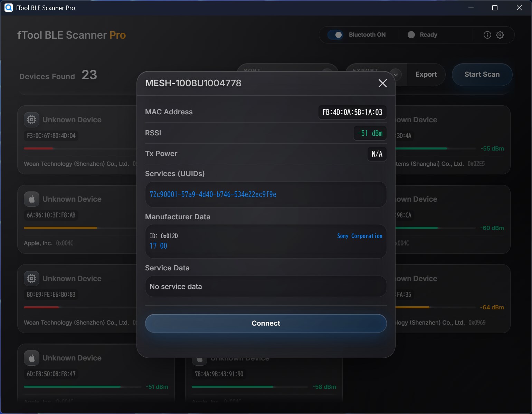Enable the Bluetooth switch

pos(336,35)
